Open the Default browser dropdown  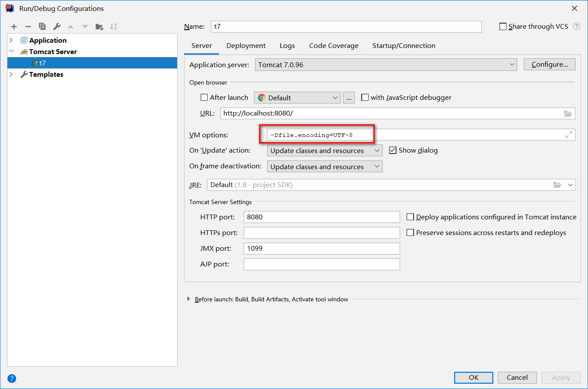[x=297, y=98]
